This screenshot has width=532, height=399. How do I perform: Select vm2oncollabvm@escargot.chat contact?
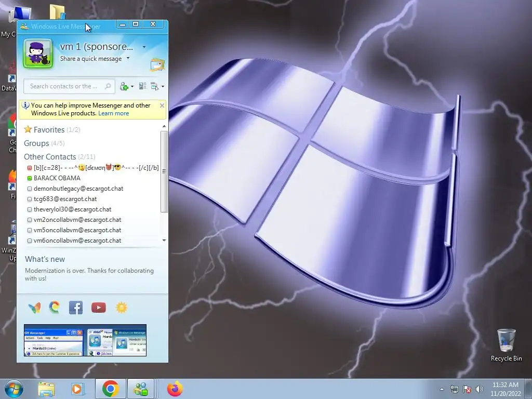[x=77, y=220]
